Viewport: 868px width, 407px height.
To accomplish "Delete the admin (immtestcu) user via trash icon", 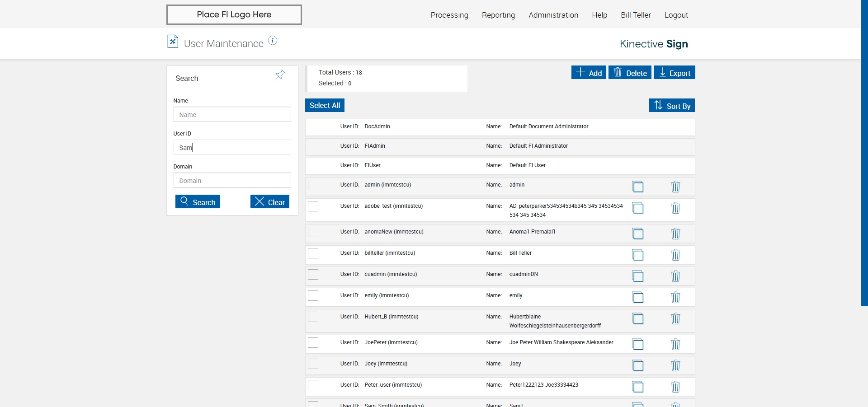I will (x=675, y=187).
